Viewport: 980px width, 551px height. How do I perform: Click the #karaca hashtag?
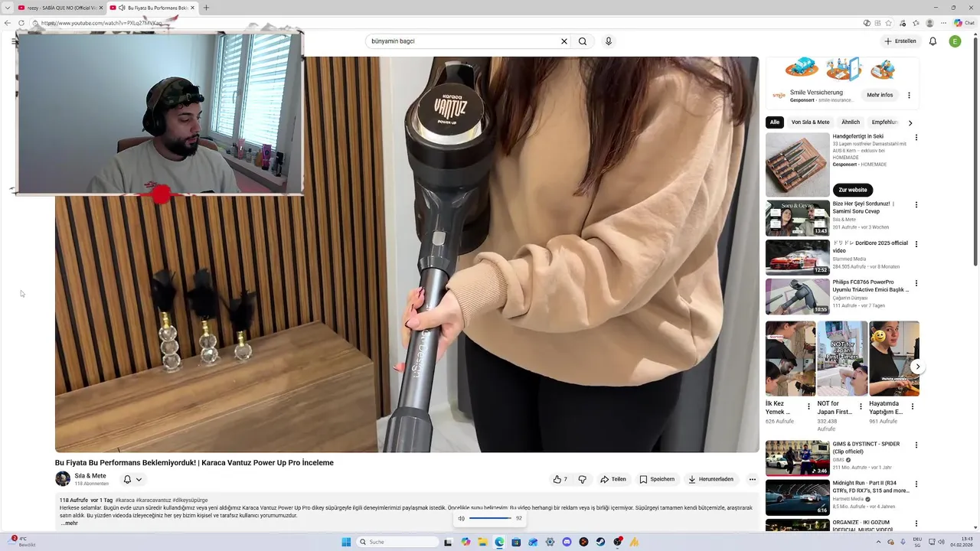point(125,500)
